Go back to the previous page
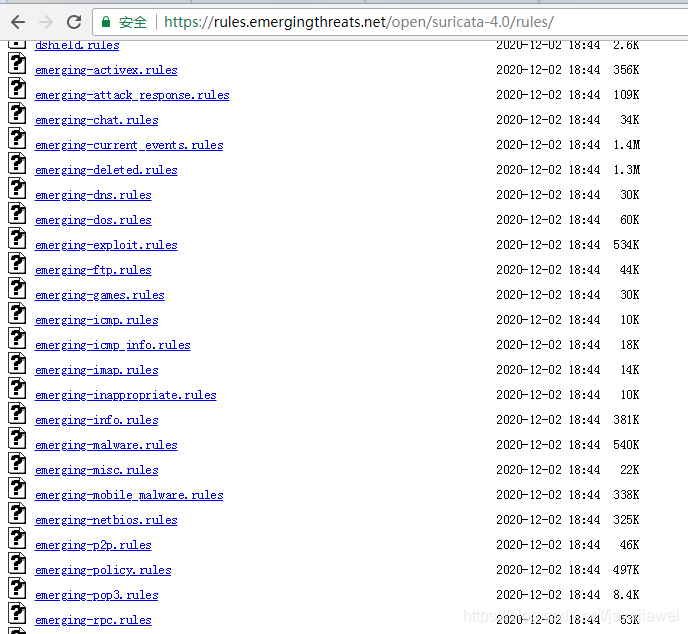 18,21
